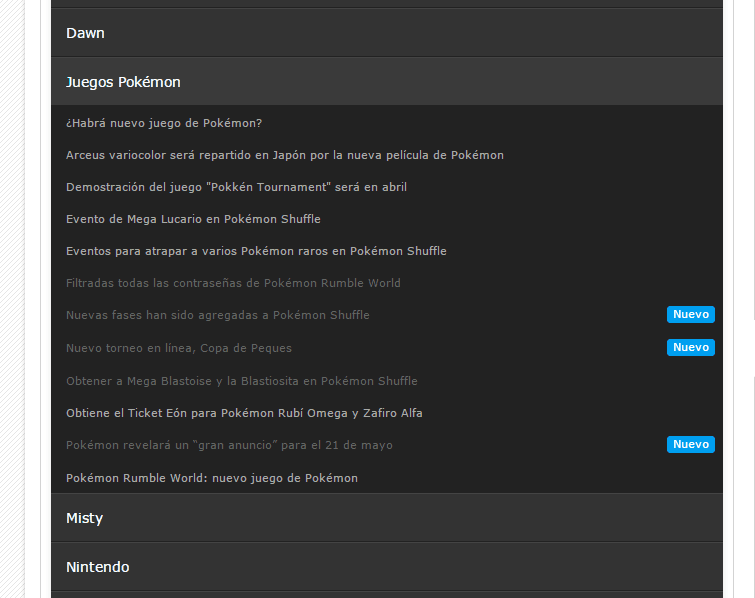
Task: Open "Nuevas fases han sido agregadas" article
Action: [217, 315]
